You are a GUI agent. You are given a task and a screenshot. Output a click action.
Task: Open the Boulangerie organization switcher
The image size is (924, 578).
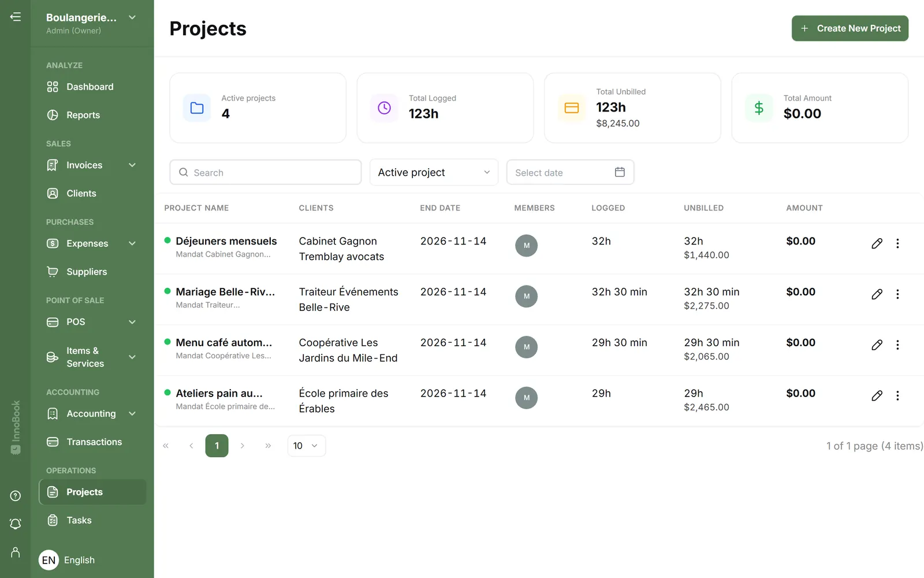[91, 23]
